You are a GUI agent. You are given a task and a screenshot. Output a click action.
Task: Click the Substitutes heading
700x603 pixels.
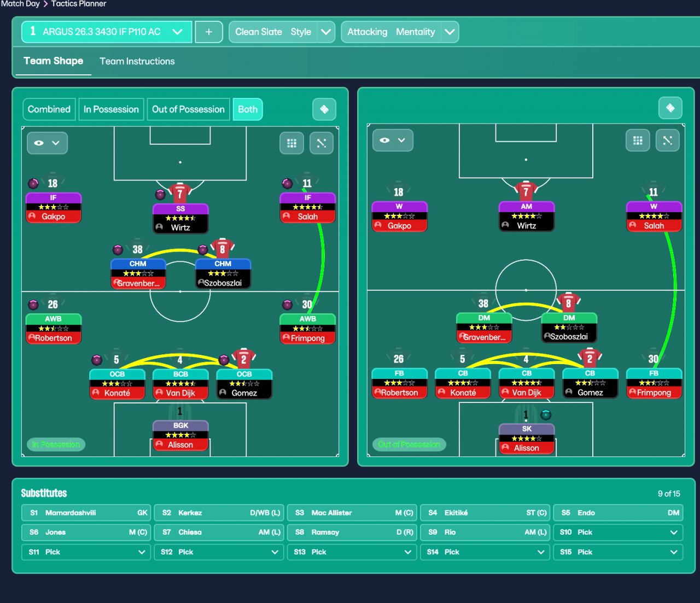pos(44,493)
